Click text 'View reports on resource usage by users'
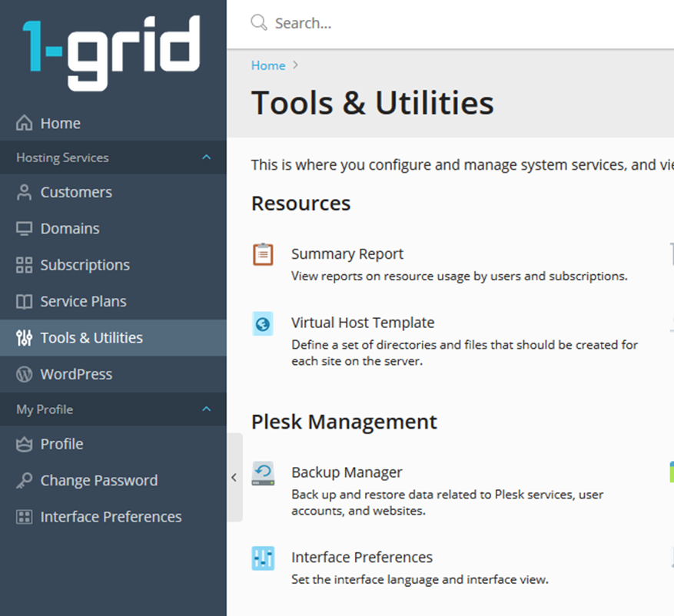Image resolution: width=674 pixels, height=616 pixels. pyautogui.click(x=407, y=277)
